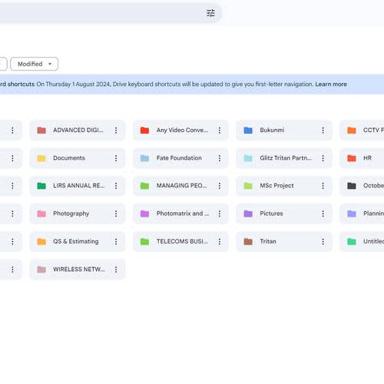The image size is (384, 384).
Task: Open more actions for Pictures folder
Action: [323, 214]
